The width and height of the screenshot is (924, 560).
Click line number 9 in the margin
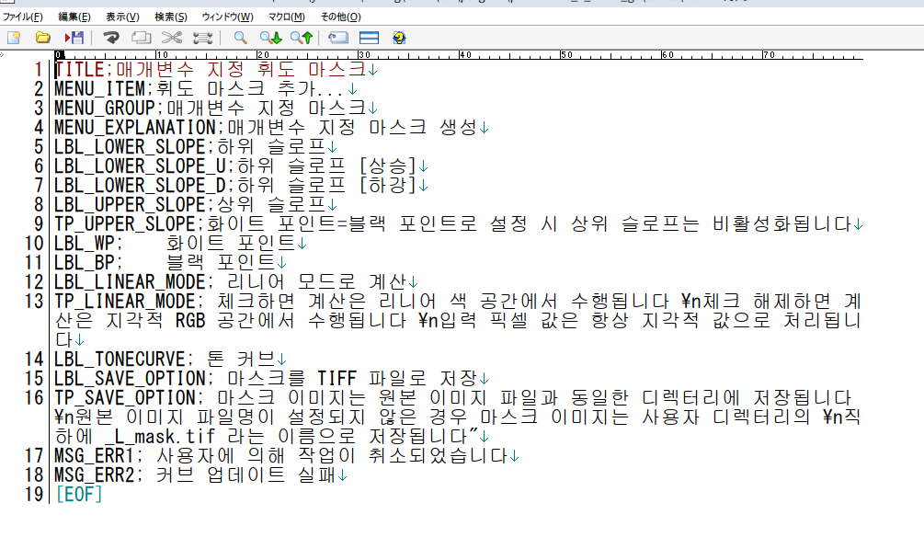tap(38, 224)
